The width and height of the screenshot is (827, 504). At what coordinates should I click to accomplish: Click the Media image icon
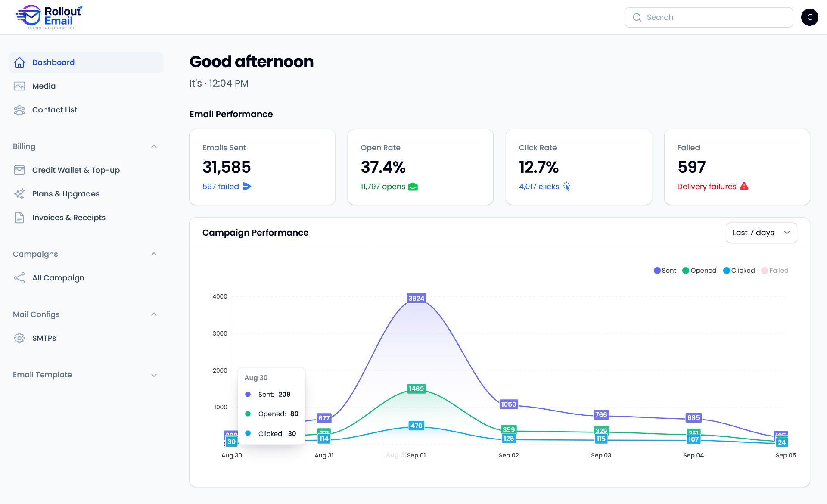click(19, 86)
